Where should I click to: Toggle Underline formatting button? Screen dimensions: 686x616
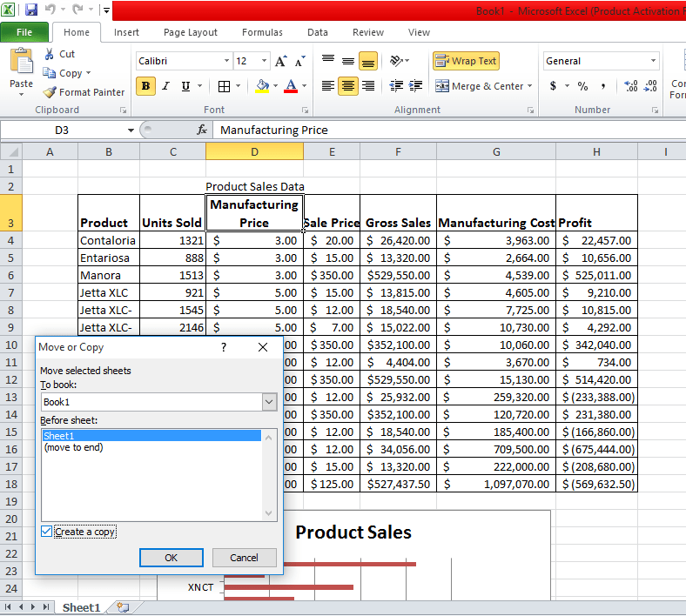(186, 86)
